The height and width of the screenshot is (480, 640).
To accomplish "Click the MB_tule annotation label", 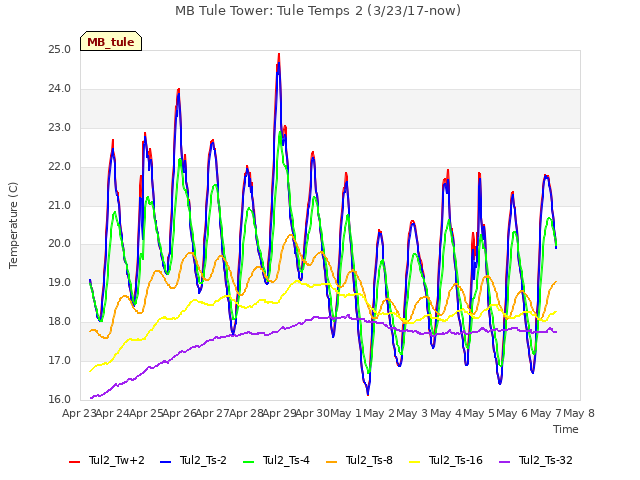I will click(111, 41).
